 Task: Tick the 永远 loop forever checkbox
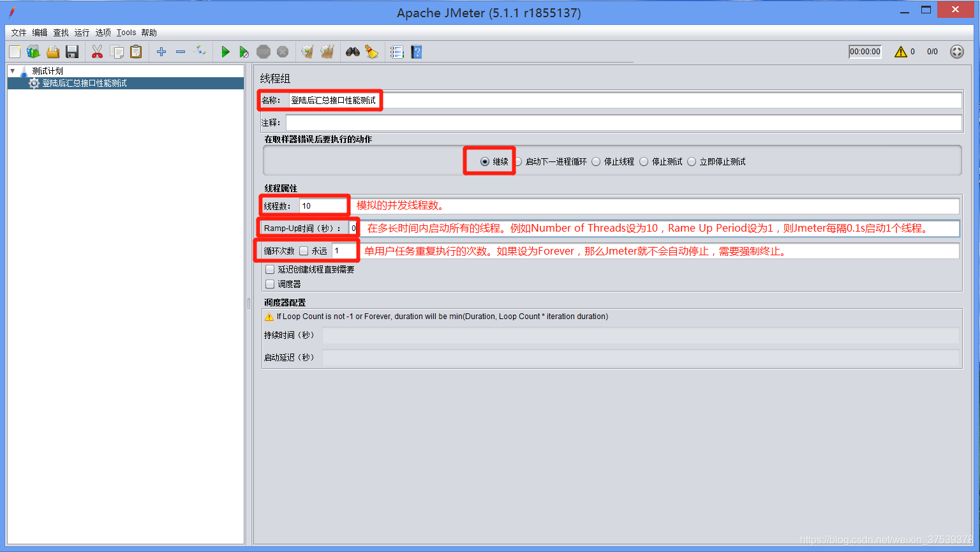click(x=304, y=251)
